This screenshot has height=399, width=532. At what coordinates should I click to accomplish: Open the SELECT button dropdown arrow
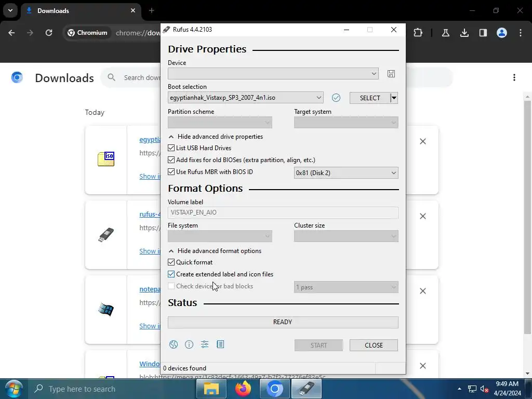point(394,98)
